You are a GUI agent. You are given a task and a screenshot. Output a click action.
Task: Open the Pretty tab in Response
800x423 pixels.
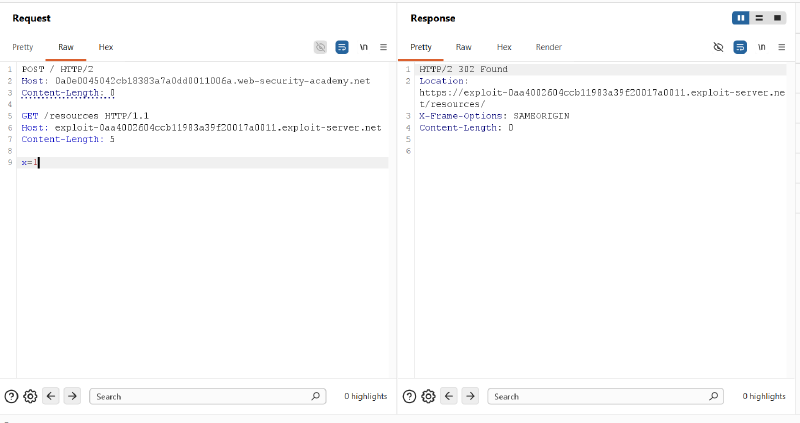click(420, 47)
